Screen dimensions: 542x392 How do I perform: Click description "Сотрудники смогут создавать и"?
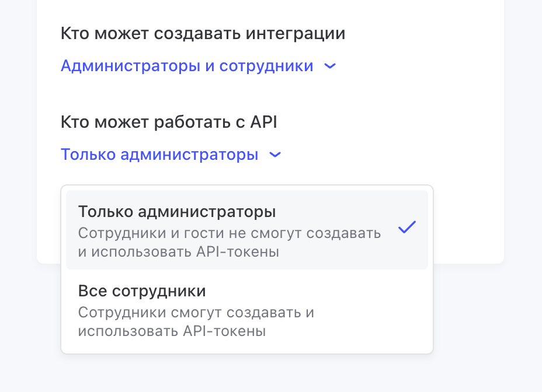click(196, 313)
